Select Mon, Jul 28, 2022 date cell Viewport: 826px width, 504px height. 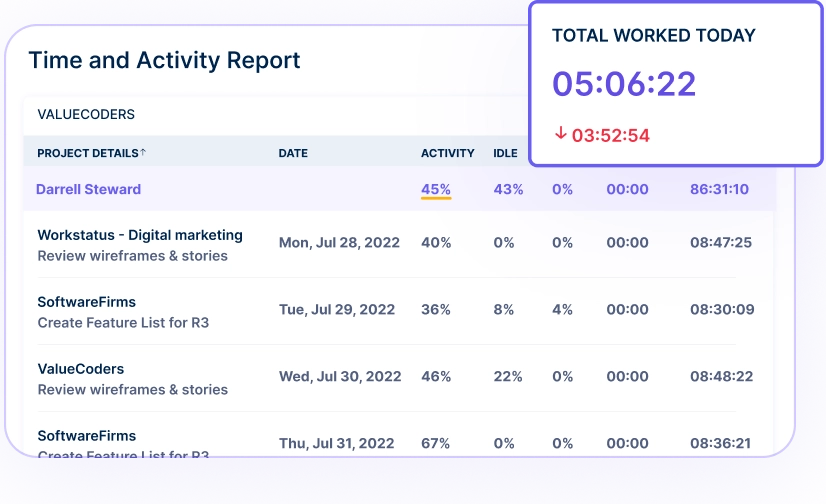pos(339,242)
